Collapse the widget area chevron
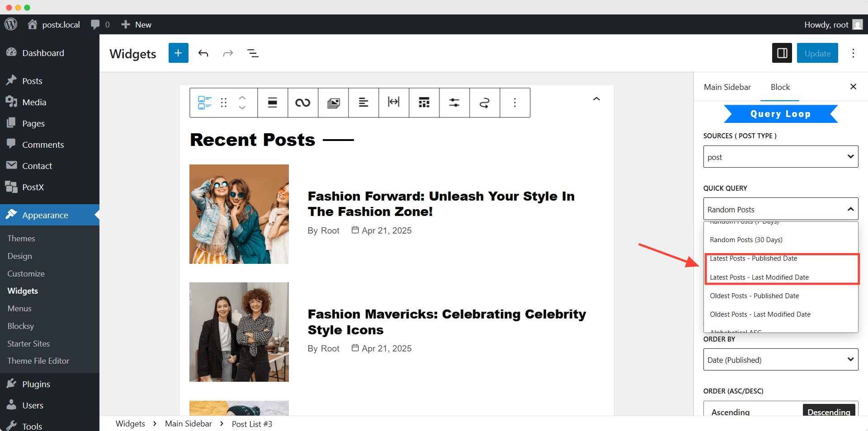Image resolution: width=868 pixels, height=431 pixels. (x=596, y=98)
